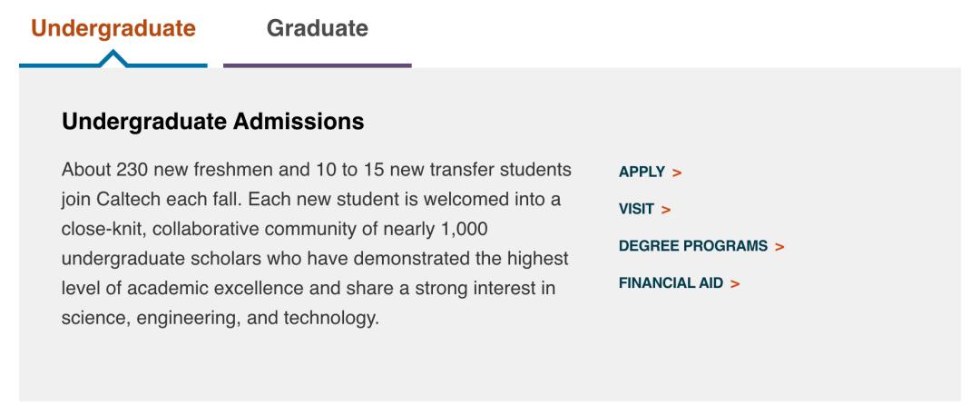Click the Undergraduate Admissions heading
This screenshot has width=980, height=415.
click(212, 121)
